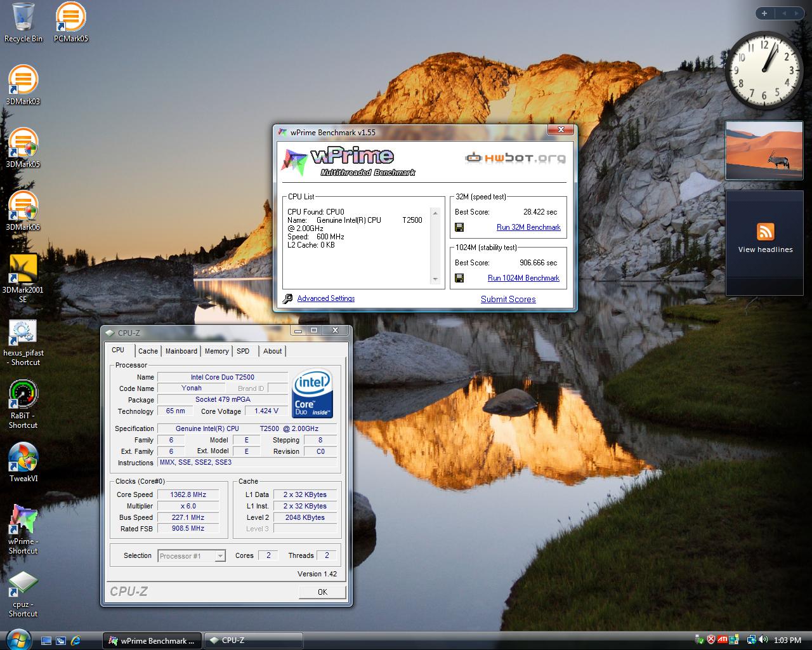
Task: Click Run 1024M Benchmark link
Action: coord(523,278)
